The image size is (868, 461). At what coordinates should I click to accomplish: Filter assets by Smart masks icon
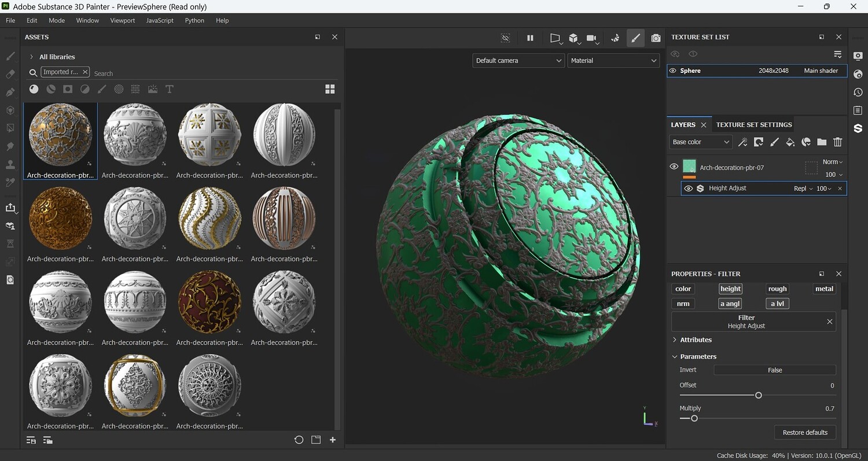pos(68,89)
